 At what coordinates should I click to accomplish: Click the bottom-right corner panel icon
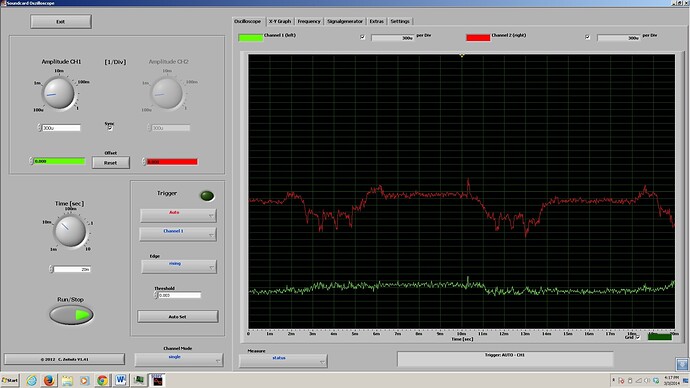[x=682, y=364]
